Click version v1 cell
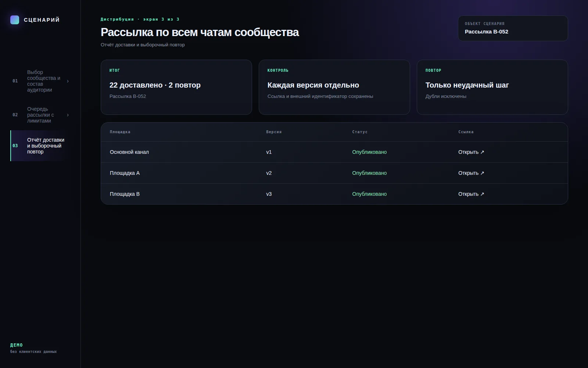The image size is (588, 368). coord(269,152)
